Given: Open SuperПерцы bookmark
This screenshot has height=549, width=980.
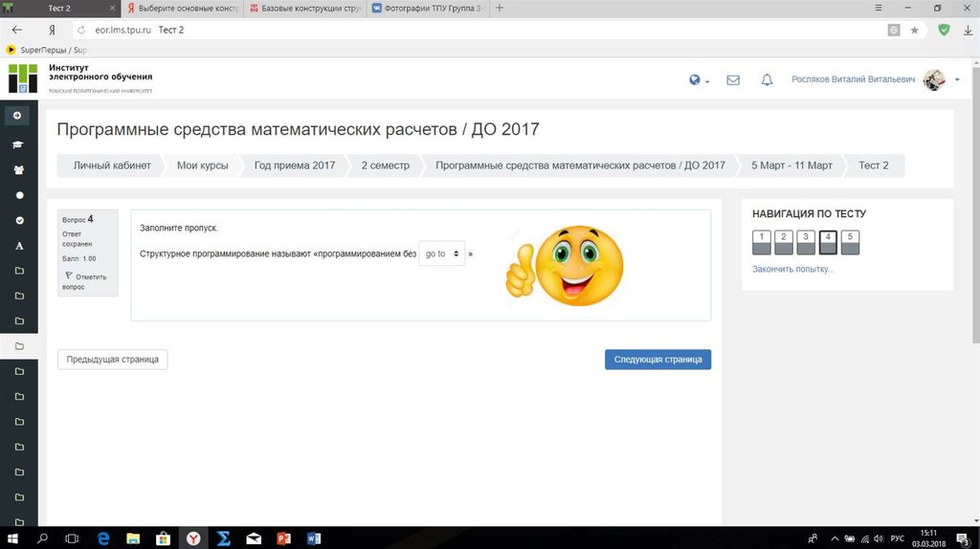Looking at the screenshot, I should click(47, 50).
